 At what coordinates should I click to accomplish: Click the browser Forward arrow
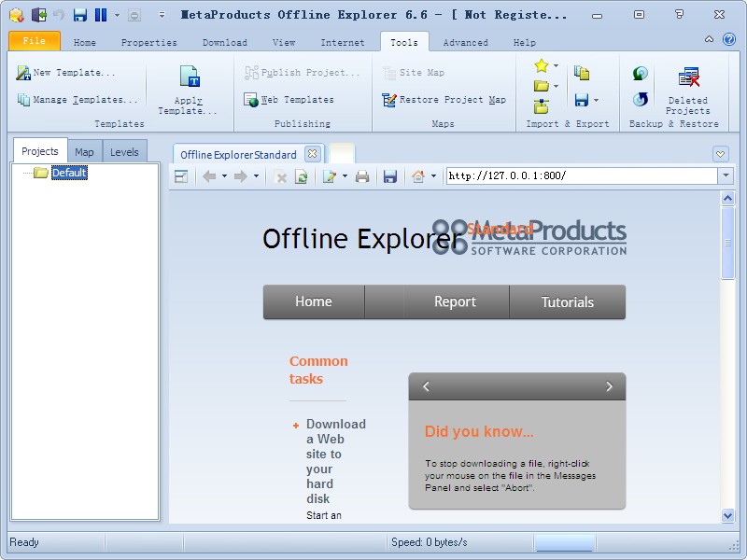(x=241, y=176)
